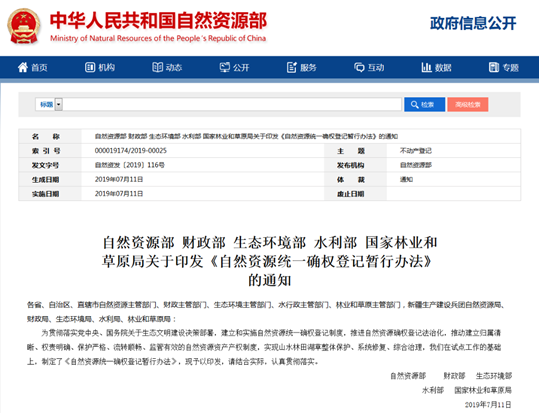Click the blue 检索 search button
The width and height of the screenshot is (539, 413).
click(x=425, y=105)
